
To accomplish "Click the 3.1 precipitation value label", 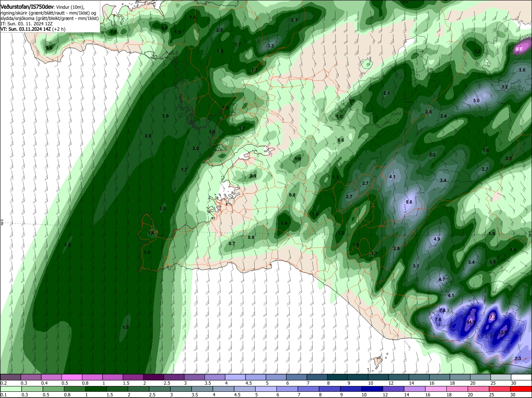I will click(x=416, y=266).
